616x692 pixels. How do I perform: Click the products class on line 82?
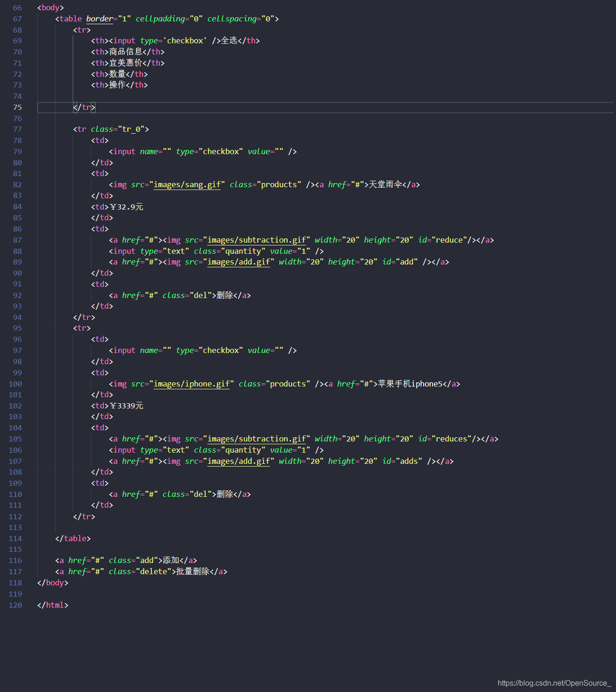pyautogui.click(x=265, y=184)
